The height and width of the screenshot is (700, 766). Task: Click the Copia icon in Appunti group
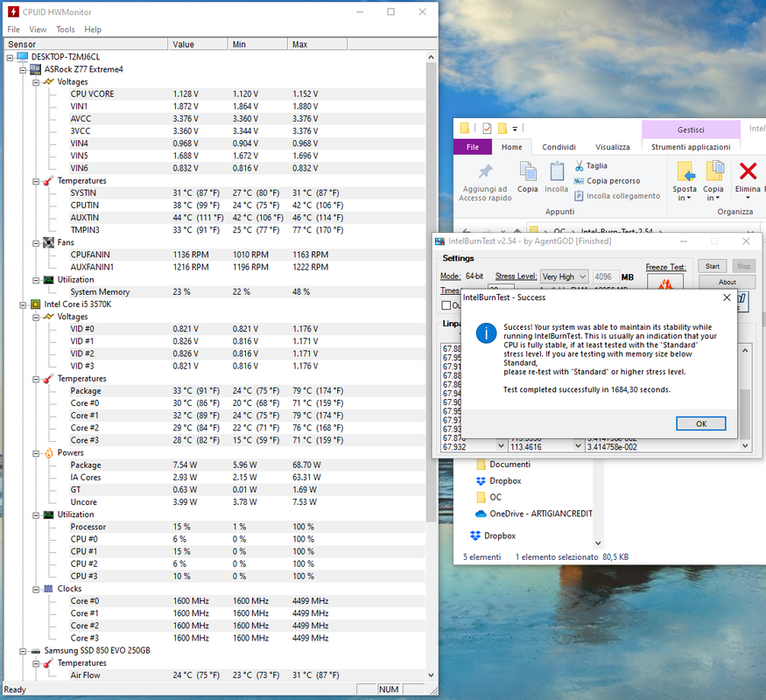point(528,171)
